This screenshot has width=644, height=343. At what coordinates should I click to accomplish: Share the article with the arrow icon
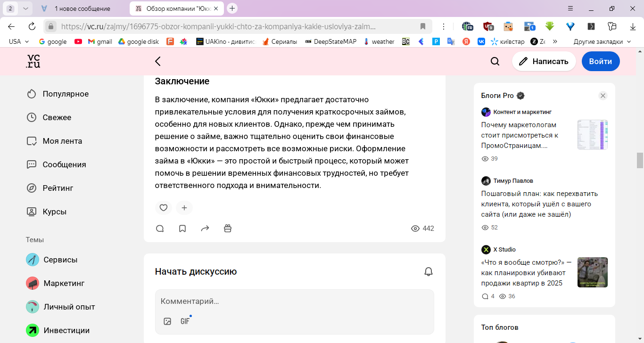tap(205, 229)
